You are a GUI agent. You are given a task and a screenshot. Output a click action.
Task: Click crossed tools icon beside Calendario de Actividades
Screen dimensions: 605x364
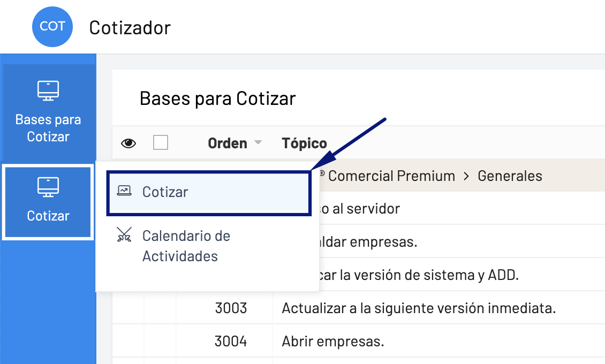click(124, 236)
